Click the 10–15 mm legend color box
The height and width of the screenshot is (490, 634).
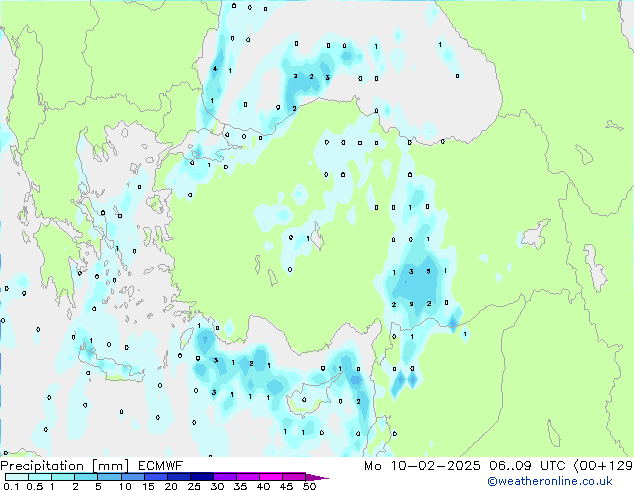pos(133,477)
